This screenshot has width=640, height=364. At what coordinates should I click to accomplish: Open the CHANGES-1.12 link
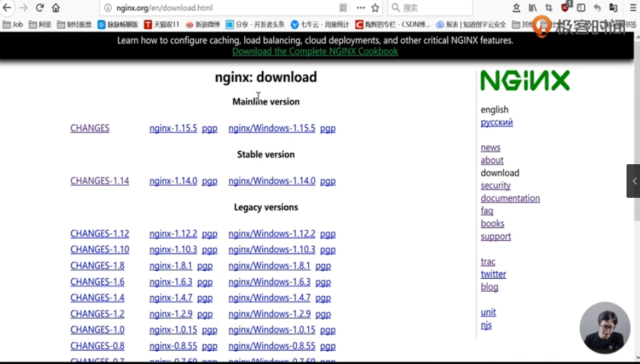100,233
